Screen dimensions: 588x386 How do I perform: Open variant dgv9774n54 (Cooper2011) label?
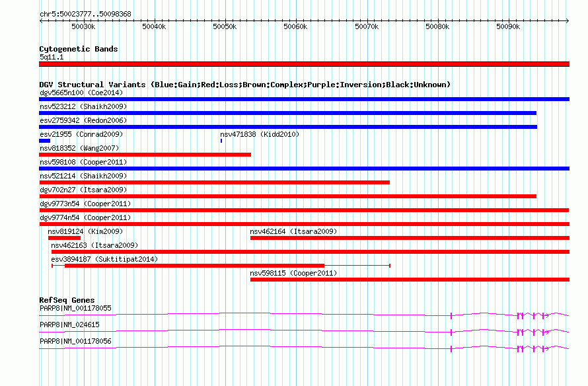pyautogui.click(x=85, y=217)
